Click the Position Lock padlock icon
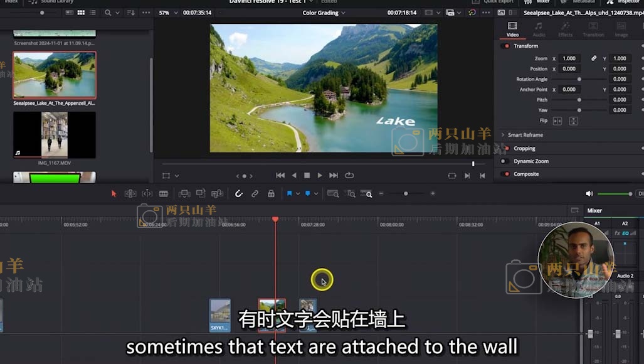 pyautogui.click(x=271, y=194)
